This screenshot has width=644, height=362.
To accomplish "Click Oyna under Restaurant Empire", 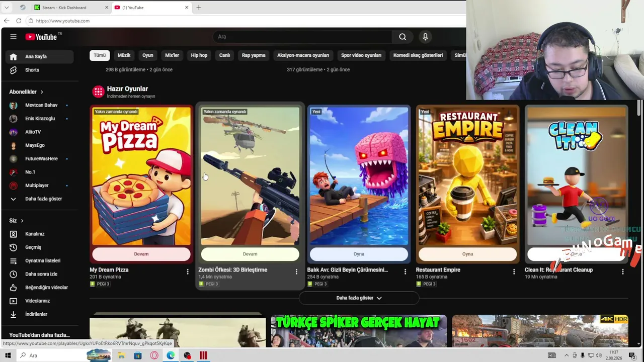I will click(467, 254).
